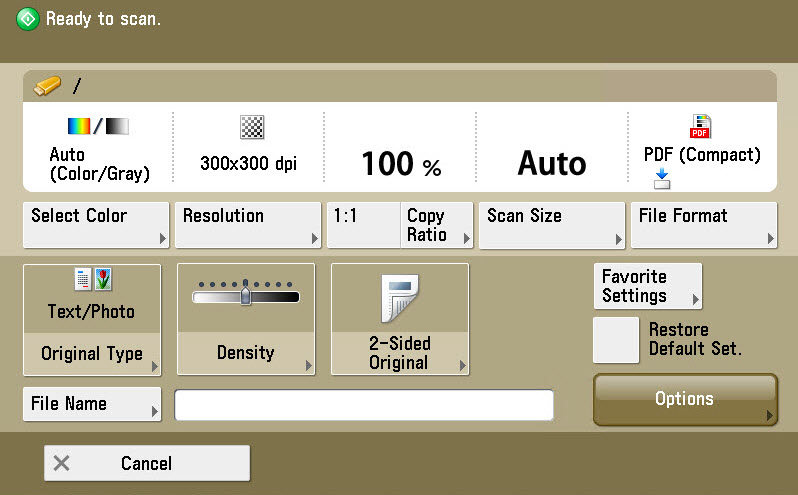Image resolution: width=798 pixels, height=495 pixels.
Task: Expand the File Format options
Action: (x=703, y=225)
